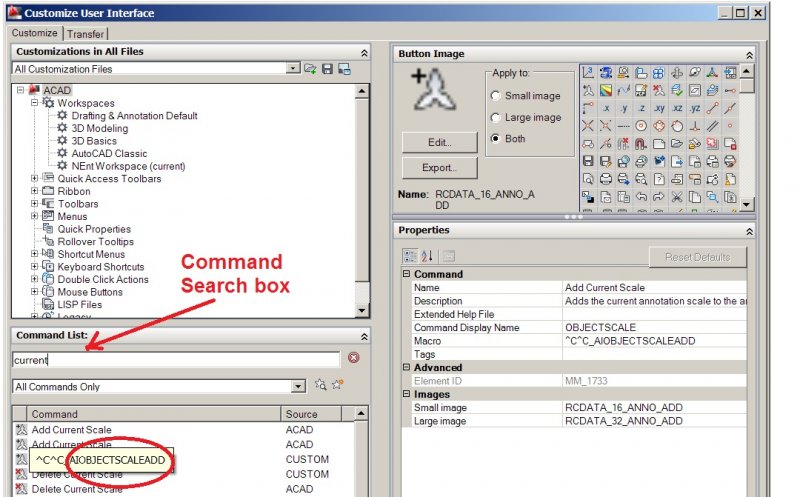The width and height of the screenshot is (800, 497).
Task: Switch to the Customize tab
Action: point(35,33)
